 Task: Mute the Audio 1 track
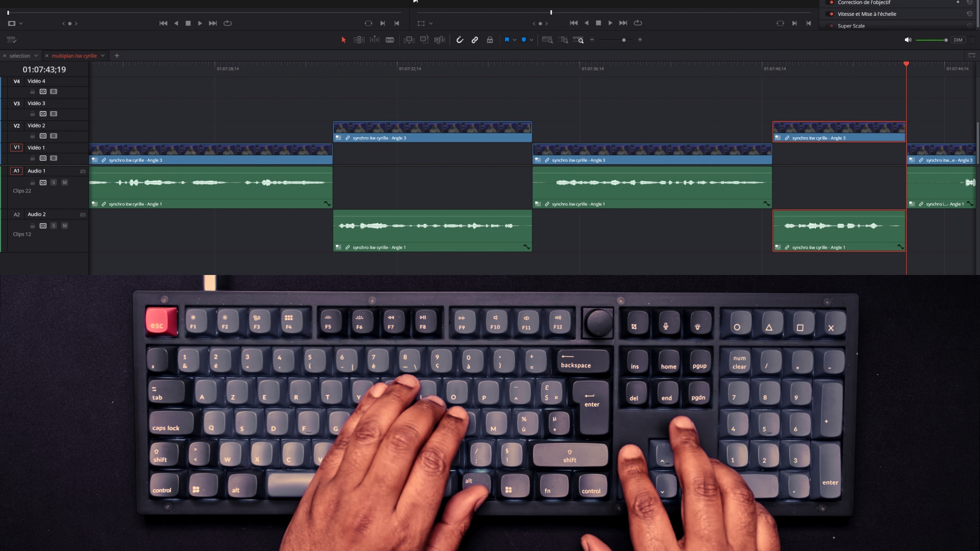click(65, 183)
